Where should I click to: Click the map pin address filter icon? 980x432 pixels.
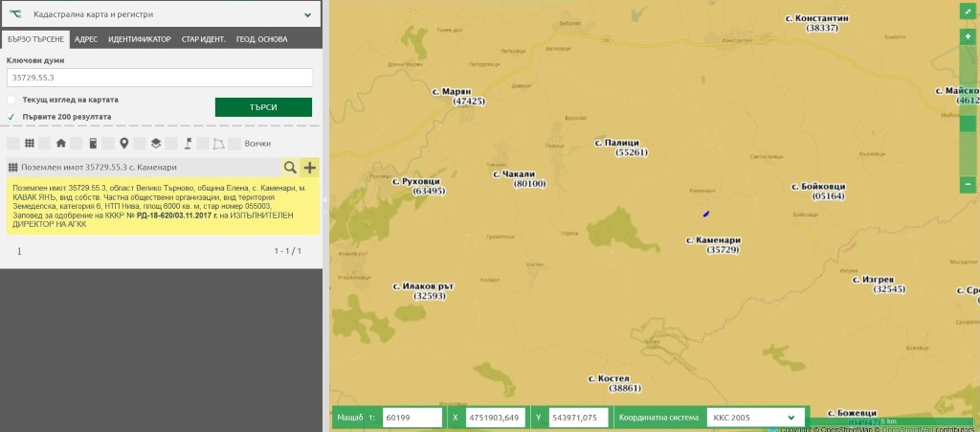click(x=123, y=144)
